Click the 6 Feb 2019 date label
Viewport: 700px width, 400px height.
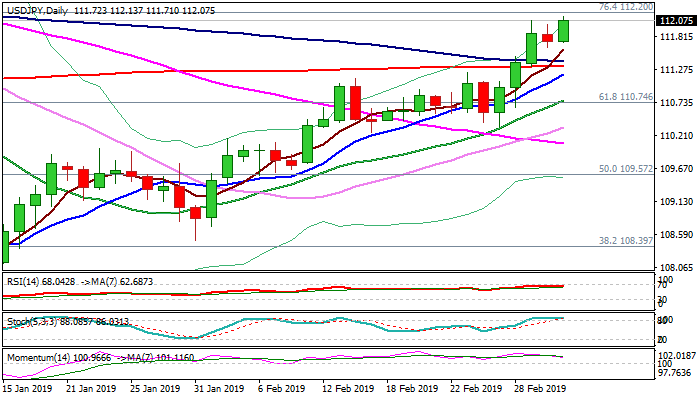(282, 388)
